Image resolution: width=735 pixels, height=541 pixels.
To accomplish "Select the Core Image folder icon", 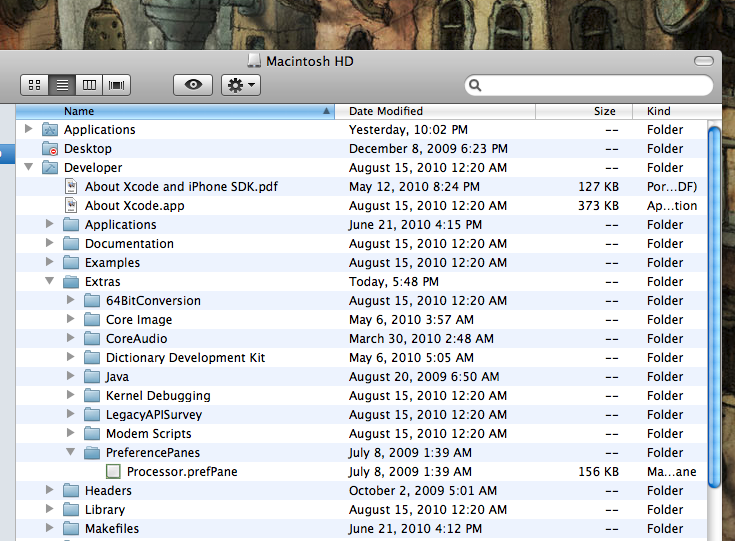I will (92, 319).
